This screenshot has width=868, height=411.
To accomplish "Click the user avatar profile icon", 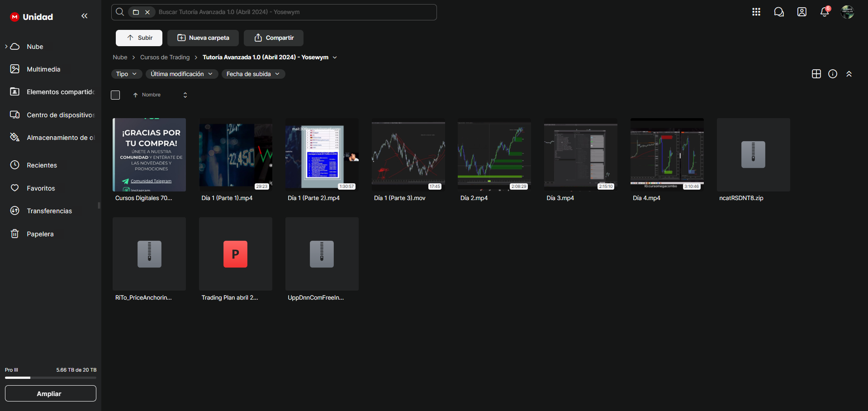I will coord(847,12).
